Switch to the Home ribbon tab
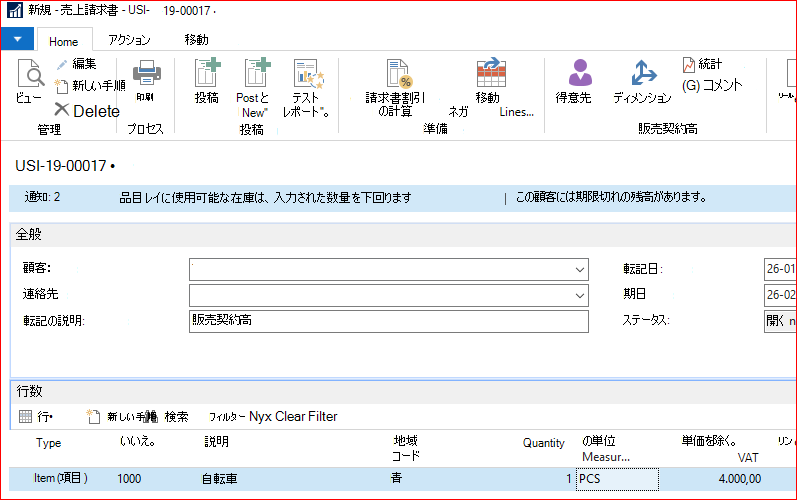The width and height of the screenshot is (797, 500). (64, 42)
